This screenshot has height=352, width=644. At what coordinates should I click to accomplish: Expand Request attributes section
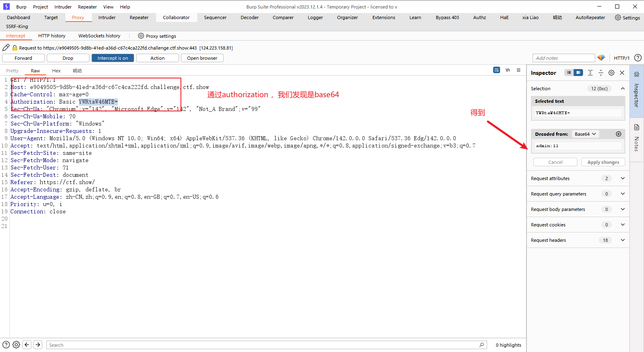click(622, 178)
